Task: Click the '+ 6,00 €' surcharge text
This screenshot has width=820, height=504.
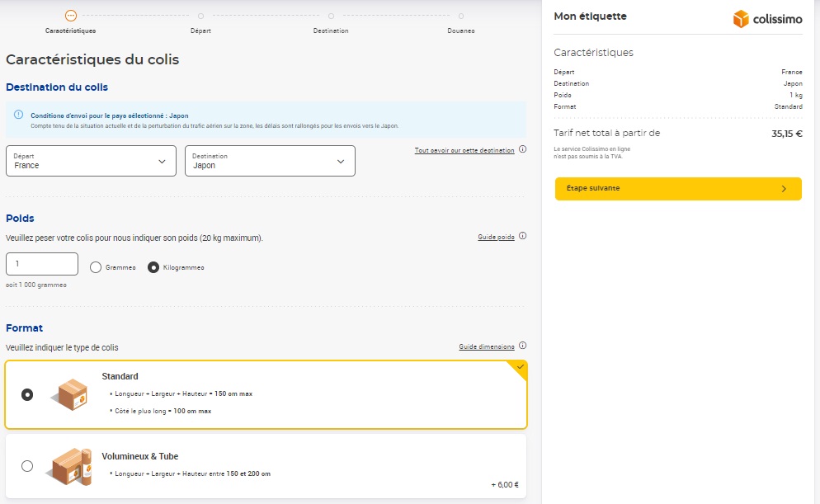Action: click(x=505, y=485)
